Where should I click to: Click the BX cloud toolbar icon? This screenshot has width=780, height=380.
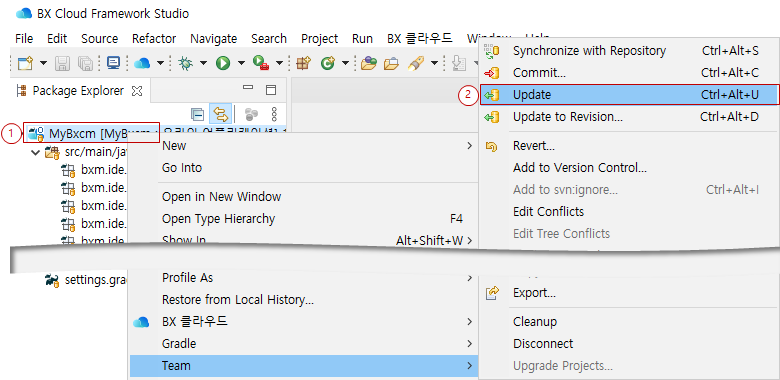[142, 63]
